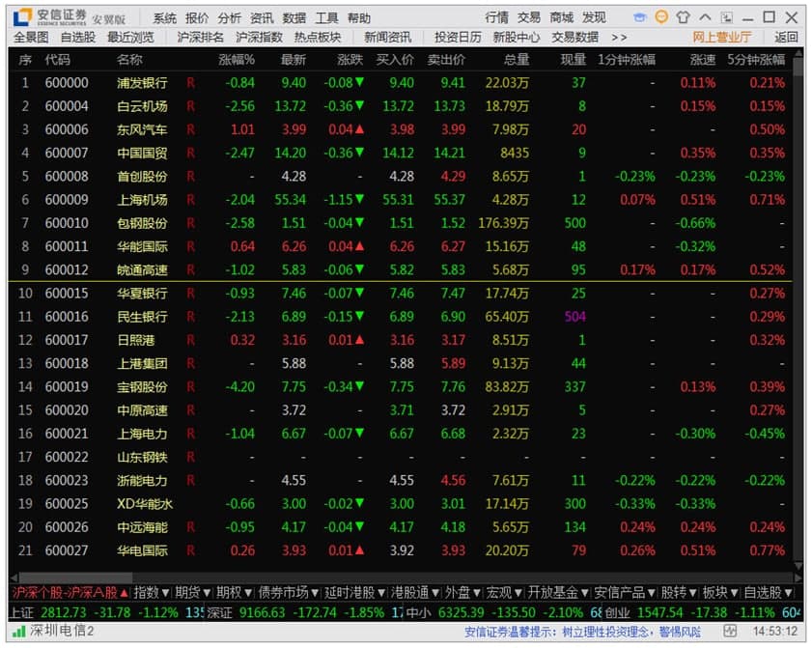Open the 系统 menu
This screenshot has height=648, width=812.
[165, 18]
